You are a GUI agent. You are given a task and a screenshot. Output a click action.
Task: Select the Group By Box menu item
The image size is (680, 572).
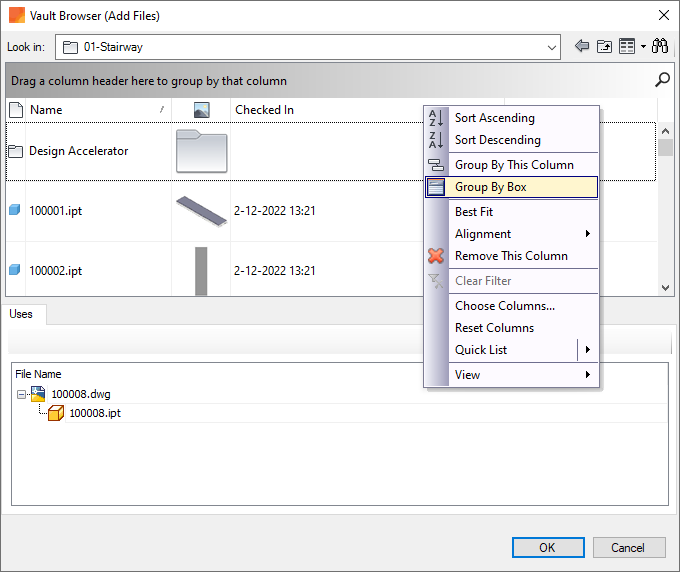[x=512, y=187]
